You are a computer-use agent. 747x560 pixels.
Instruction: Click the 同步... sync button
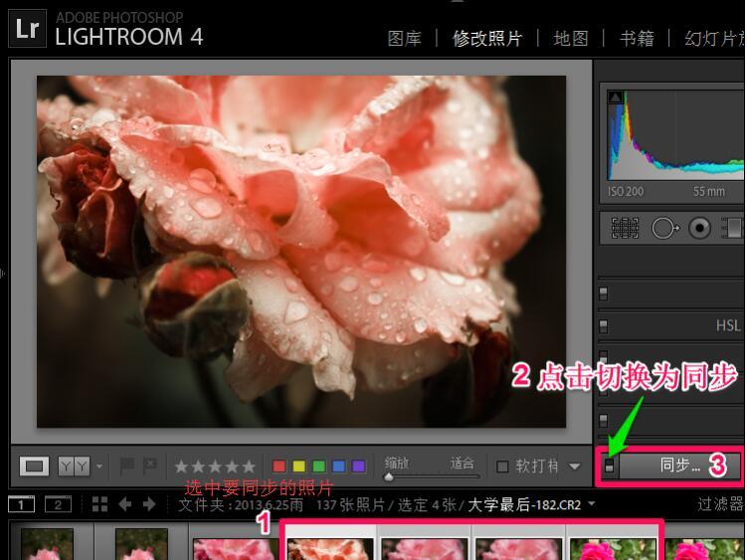(679, 465)
